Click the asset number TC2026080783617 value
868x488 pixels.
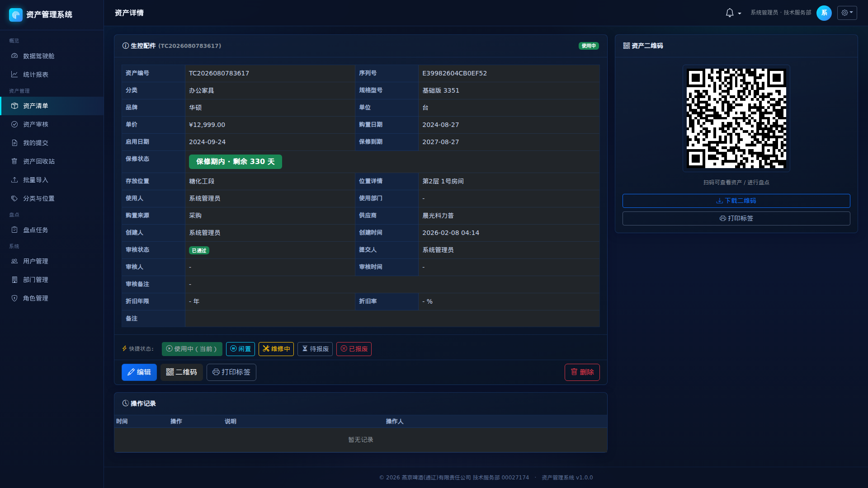(x=219, y=73)
